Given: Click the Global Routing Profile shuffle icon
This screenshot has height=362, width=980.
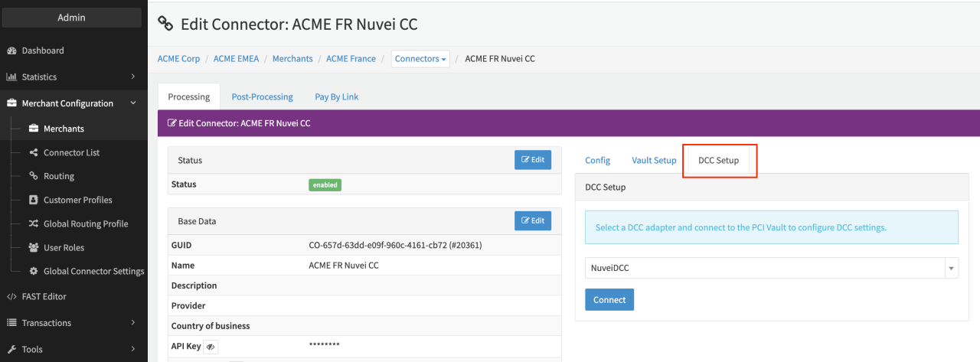Looking at the screenshot, I should click(x=34, y=223).
